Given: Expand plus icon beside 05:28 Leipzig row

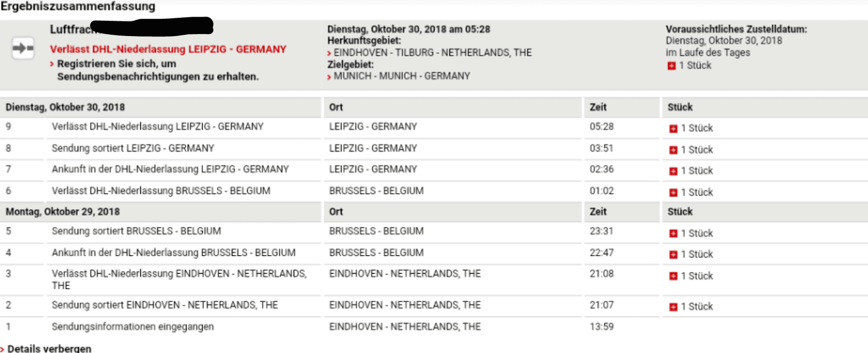Looking at the screenshot, I should [673, 129].
